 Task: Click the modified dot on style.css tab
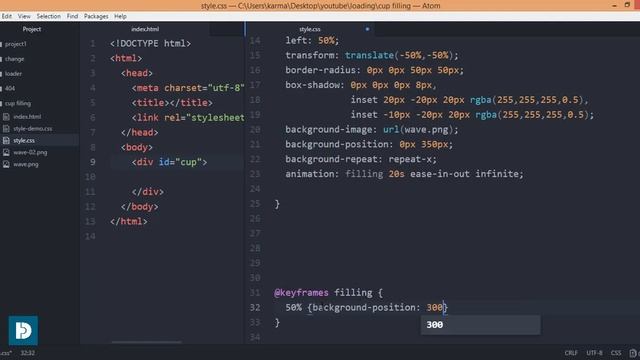pos(367,29)
